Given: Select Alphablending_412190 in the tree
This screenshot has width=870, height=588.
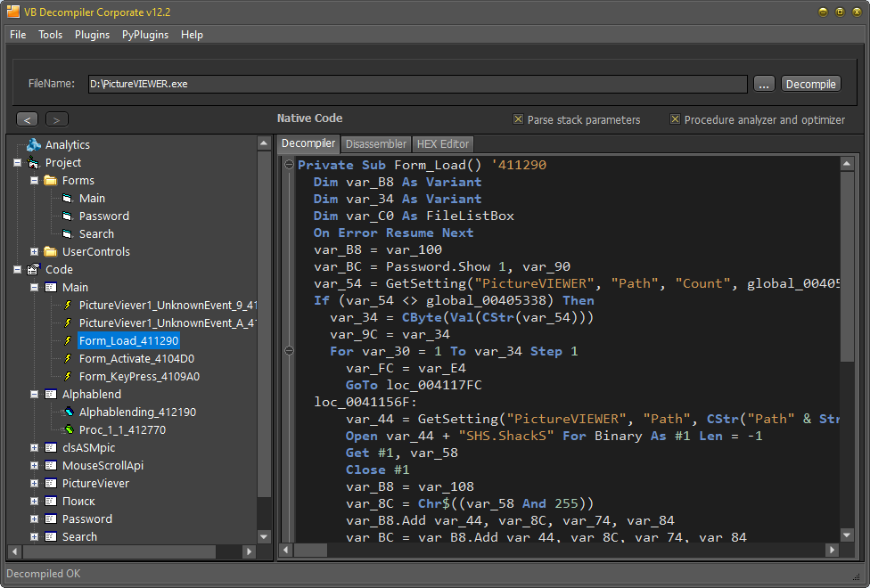Looking at the screenshot, I should click(137, 412).
